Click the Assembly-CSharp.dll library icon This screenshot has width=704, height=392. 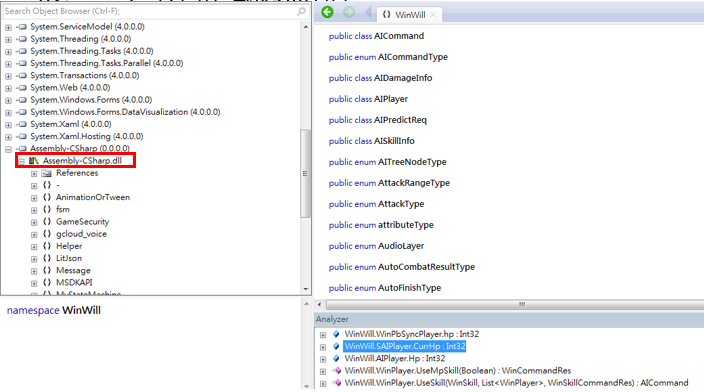[34, 161]
